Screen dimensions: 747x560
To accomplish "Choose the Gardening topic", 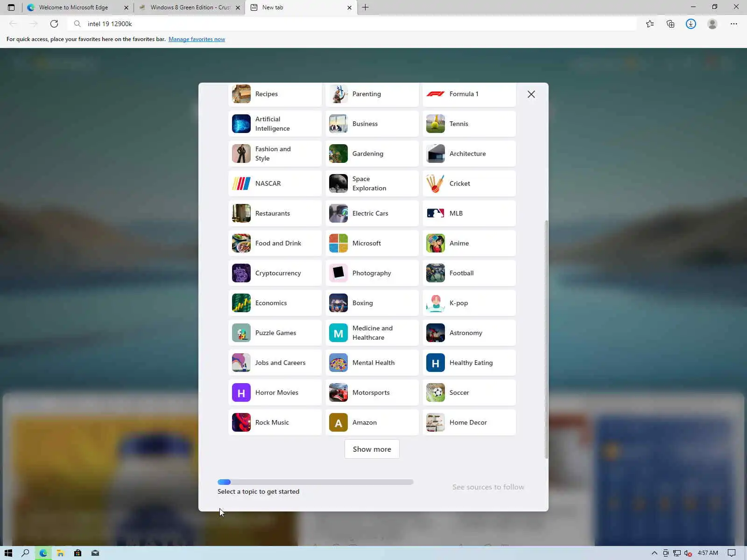I will [372, 154].
